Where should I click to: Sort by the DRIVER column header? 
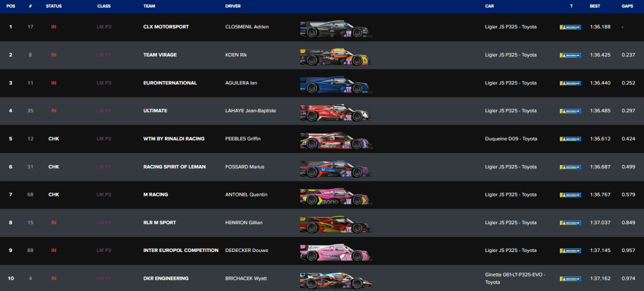233,6
